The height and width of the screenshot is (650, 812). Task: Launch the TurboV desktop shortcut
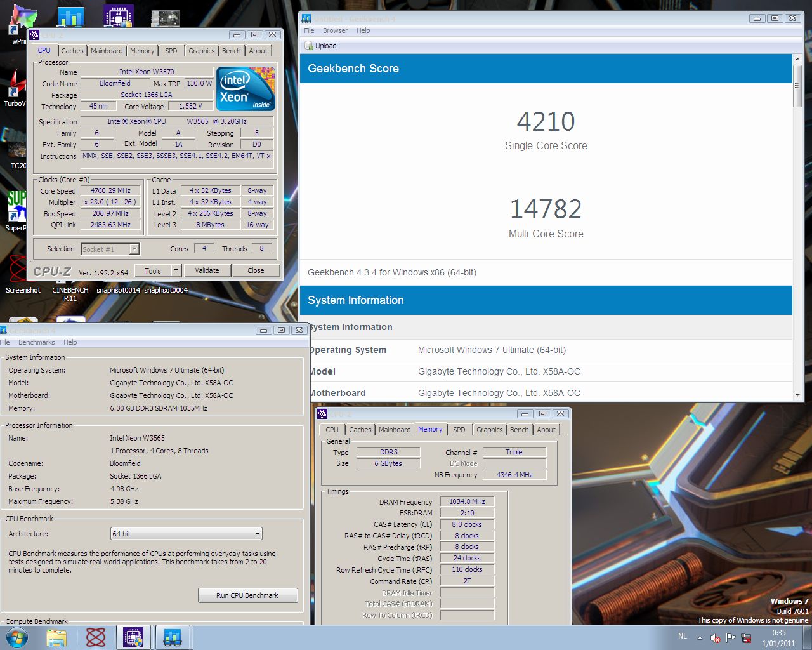15,89
